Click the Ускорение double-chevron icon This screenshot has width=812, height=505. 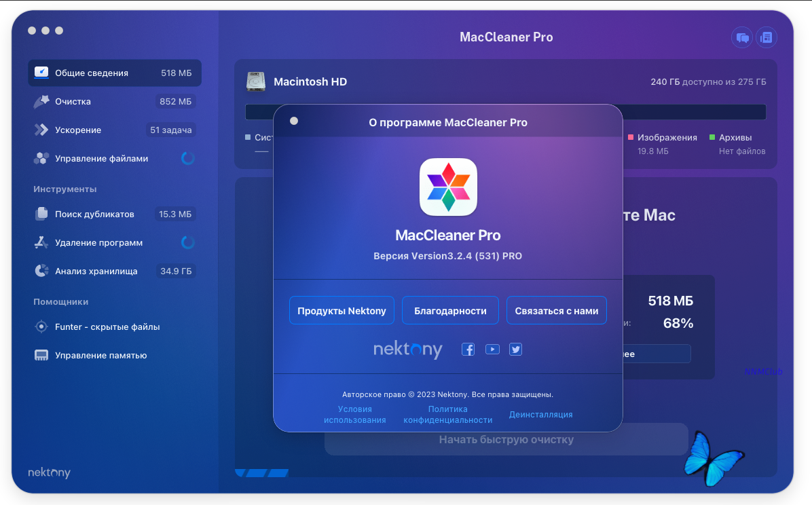tap(41, 130)
